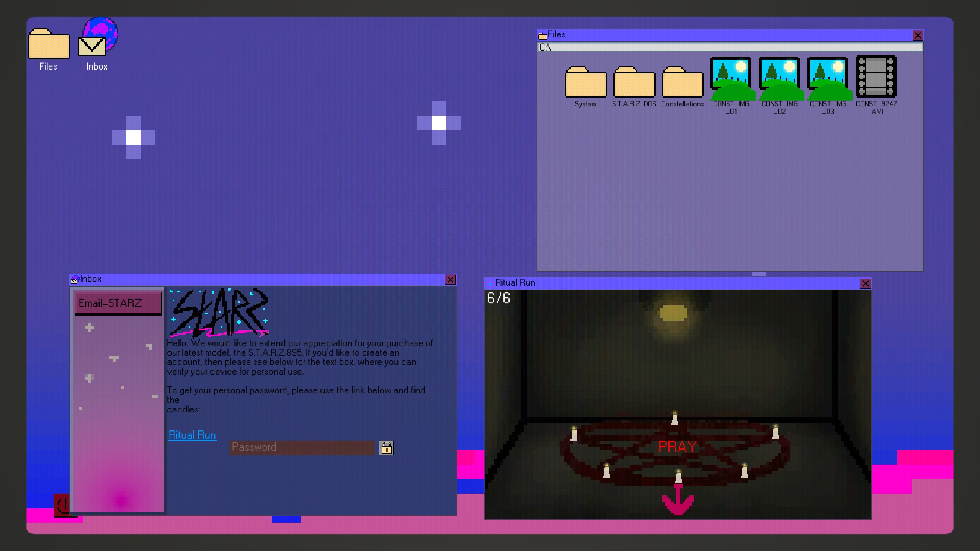Open the S.T.A.R.Z. DOS folder
The height and width of the screenshot is (551, 980).
[634, 82]
